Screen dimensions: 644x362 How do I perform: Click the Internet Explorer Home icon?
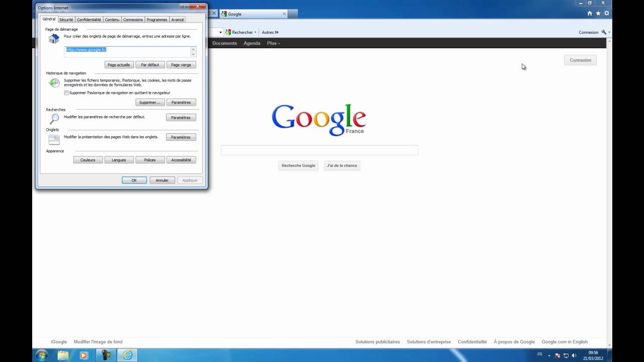590,14
